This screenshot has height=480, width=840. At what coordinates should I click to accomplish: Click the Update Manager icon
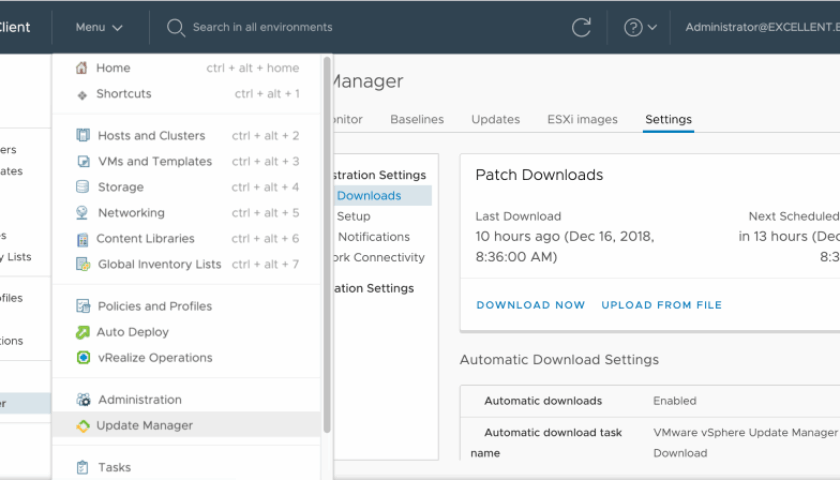82,426
